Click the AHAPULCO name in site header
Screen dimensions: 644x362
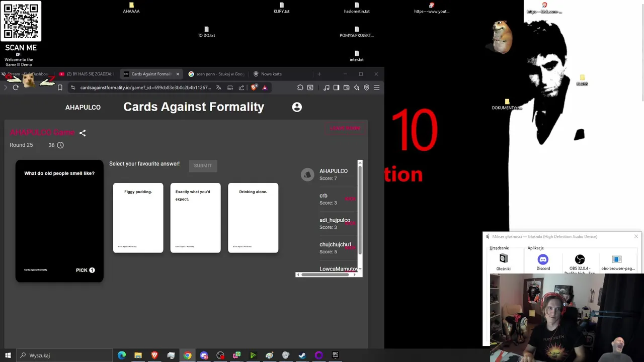83,107
